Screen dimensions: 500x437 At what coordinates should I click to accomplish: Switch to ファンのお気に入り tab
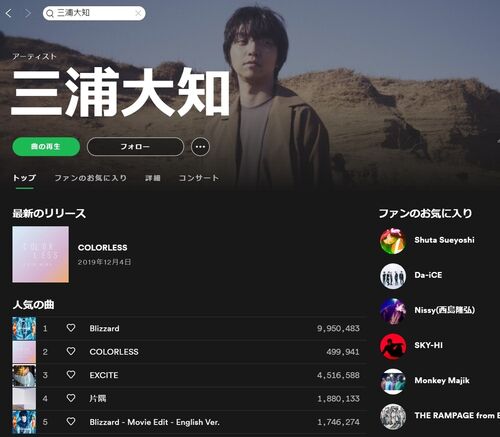(x=91, y=178)
